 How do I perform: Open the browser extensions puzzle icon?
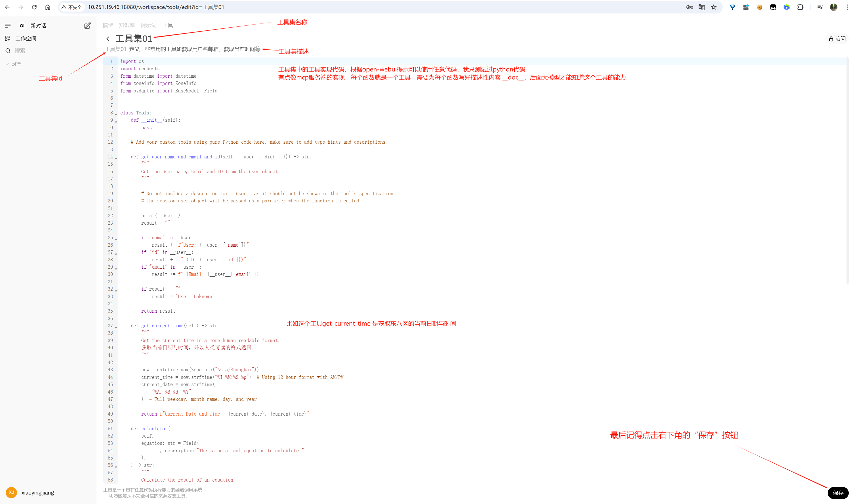[x=800, y=7]
